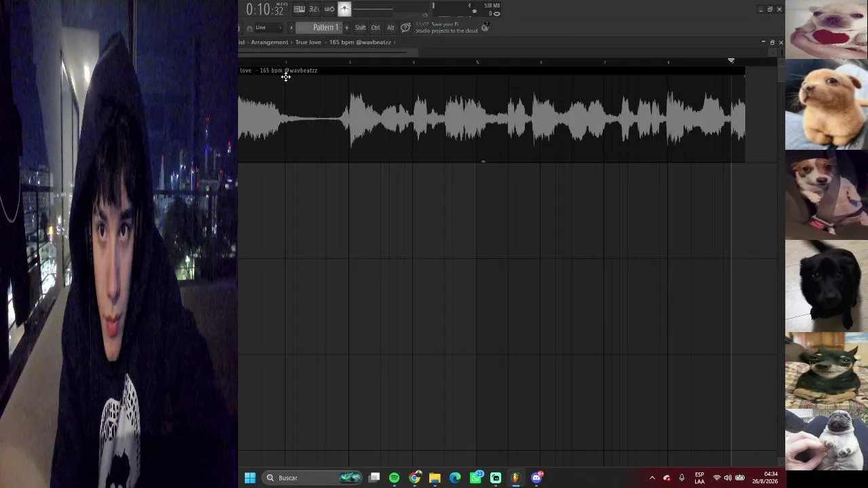Viewport: 868px width, 488px height.
Task: Click Arrangement in the playlist breadcrumb
Action: click(x=270, y=42)
